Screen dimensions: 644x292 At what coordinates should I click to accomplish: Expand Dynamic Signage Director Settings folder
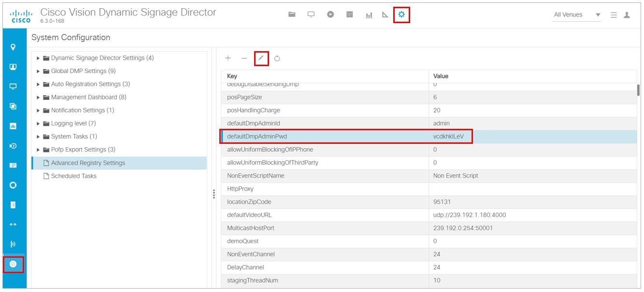tap(39, 58)
